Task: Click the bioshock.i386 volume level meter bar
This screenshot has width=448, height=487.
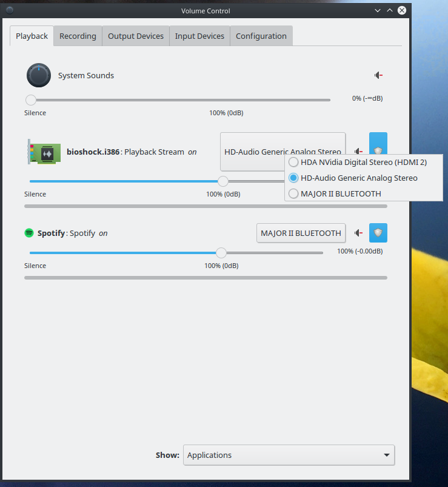Action: 206,206
